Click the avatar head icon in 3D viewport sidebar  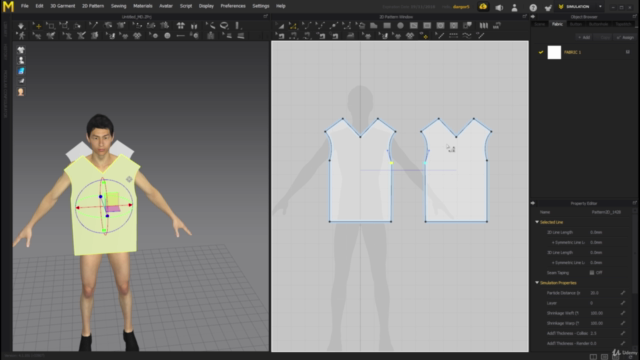pyautogui.click(x=21, y=92)
